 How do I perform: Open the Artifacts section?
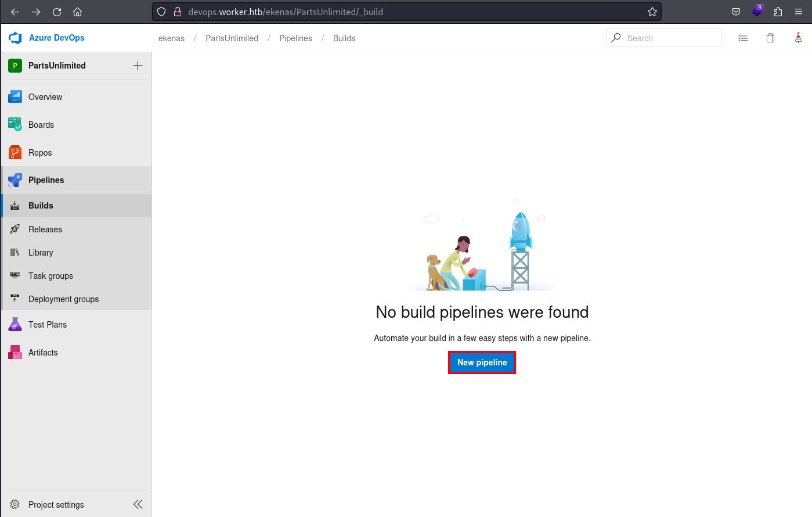tap(77, 353)
